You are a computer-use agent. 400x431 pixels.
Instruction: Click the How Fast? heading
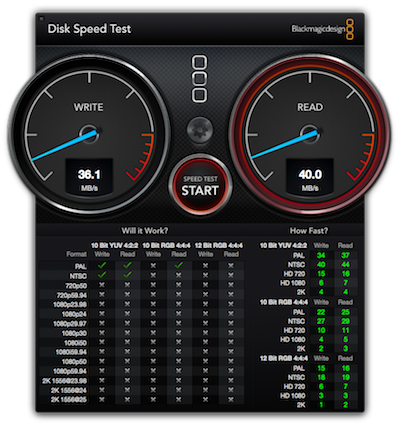[309, 231]
